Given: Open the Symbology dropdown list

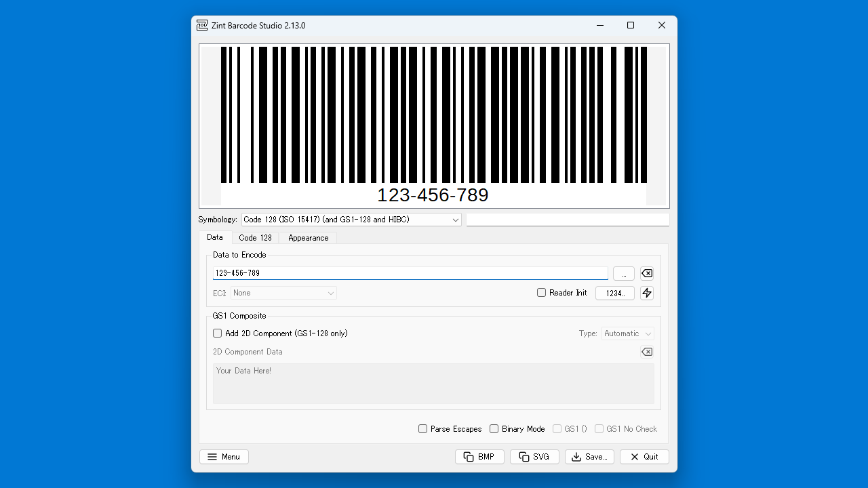Looking at the screenshot, I should [x=351, y=220].
